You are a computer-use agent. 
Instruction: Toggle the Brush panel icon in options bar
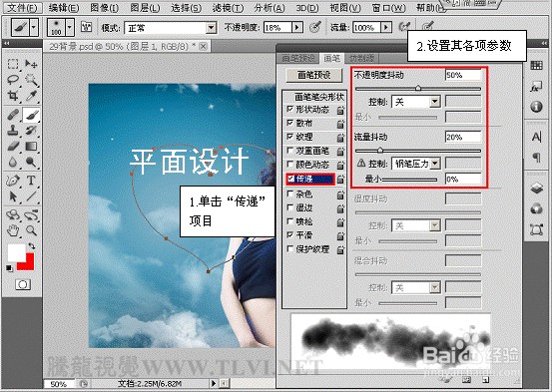pyautogui.click(x=86, y=27)
